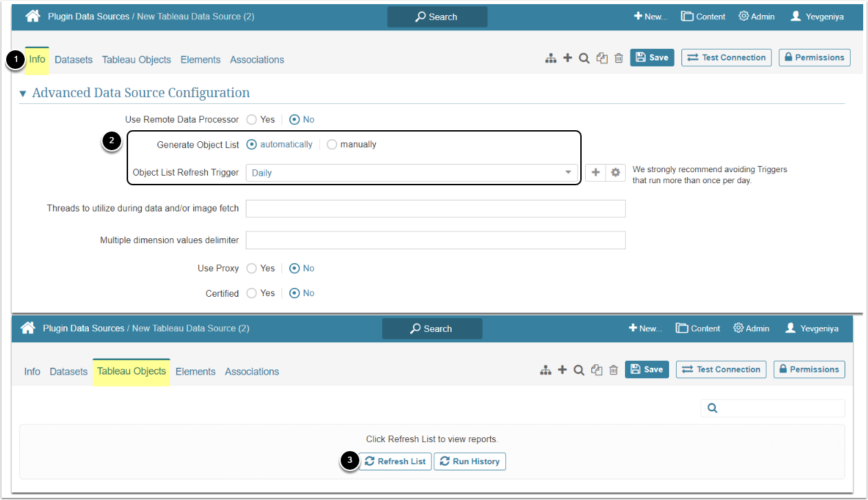This screenshot has width=868, height=500.
Task: Click Threads to utilize input field
Action: [x=436, y=209]
